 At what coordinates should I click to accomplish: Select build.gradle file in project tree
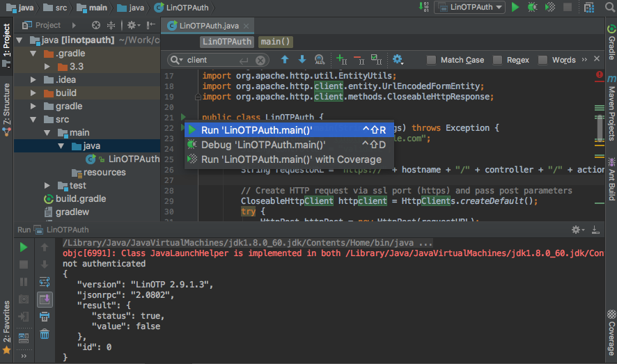[81, 198]
